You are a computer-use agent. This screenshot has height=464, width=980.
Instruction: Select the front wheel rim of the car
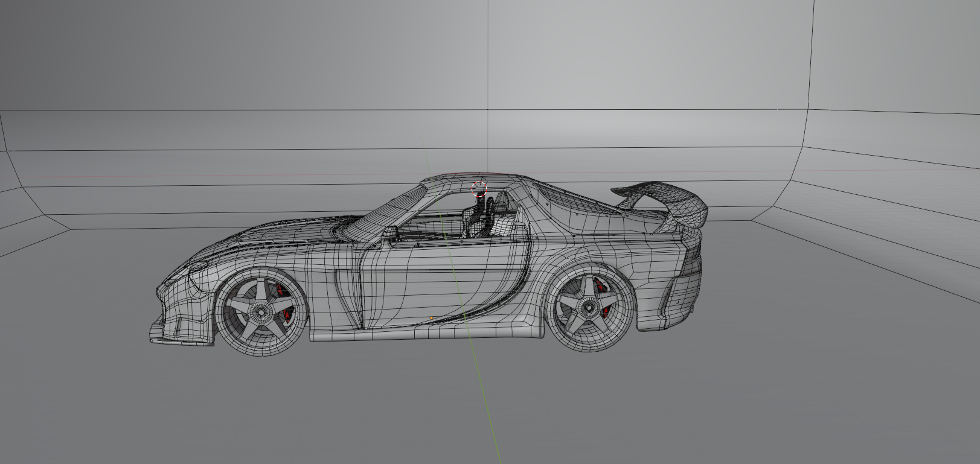[x=261, y=311]
